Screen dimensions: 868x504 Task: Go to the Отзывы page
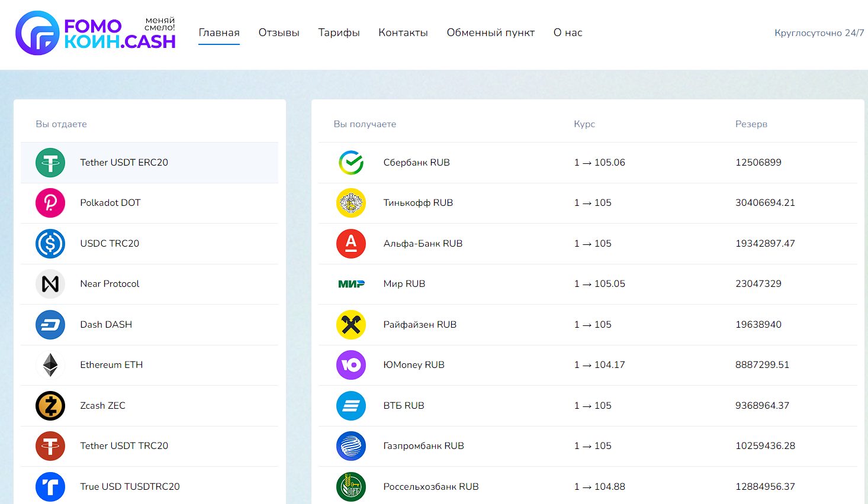coord(279,33)
